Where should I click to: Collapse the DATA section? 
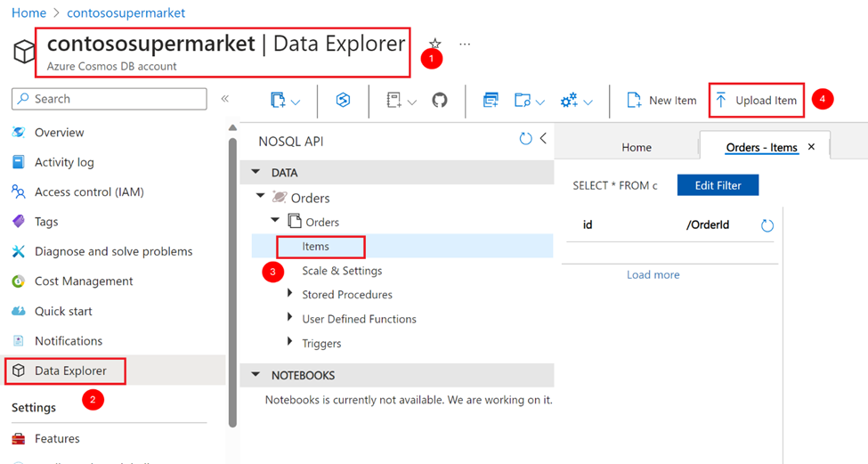tap(256, 172)
